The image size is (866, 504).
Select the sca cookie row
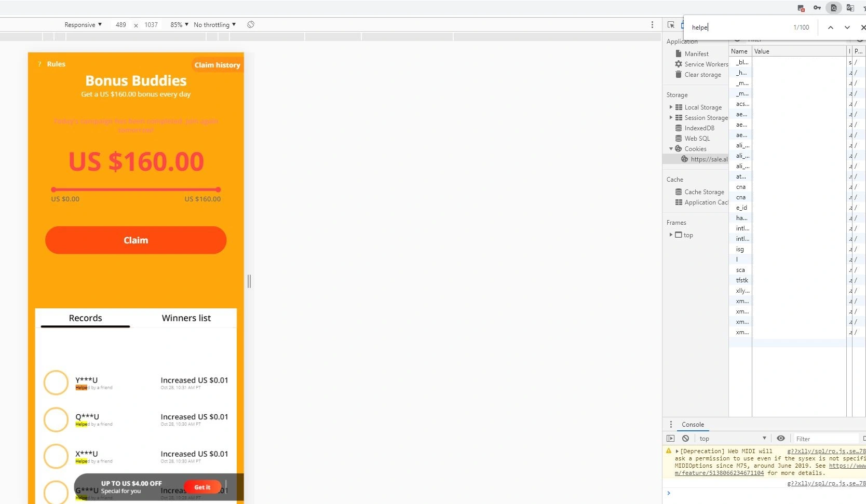pos(797,270)
